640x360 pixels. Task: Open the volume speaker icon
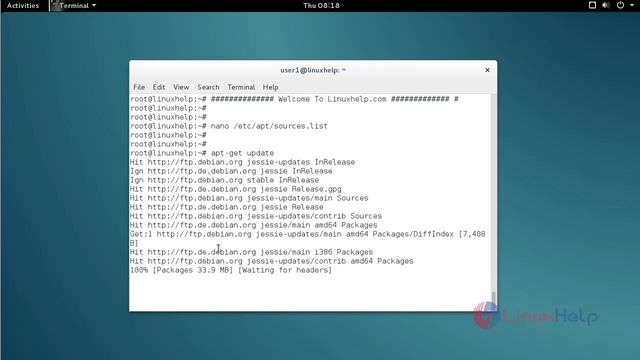point(606,5)
